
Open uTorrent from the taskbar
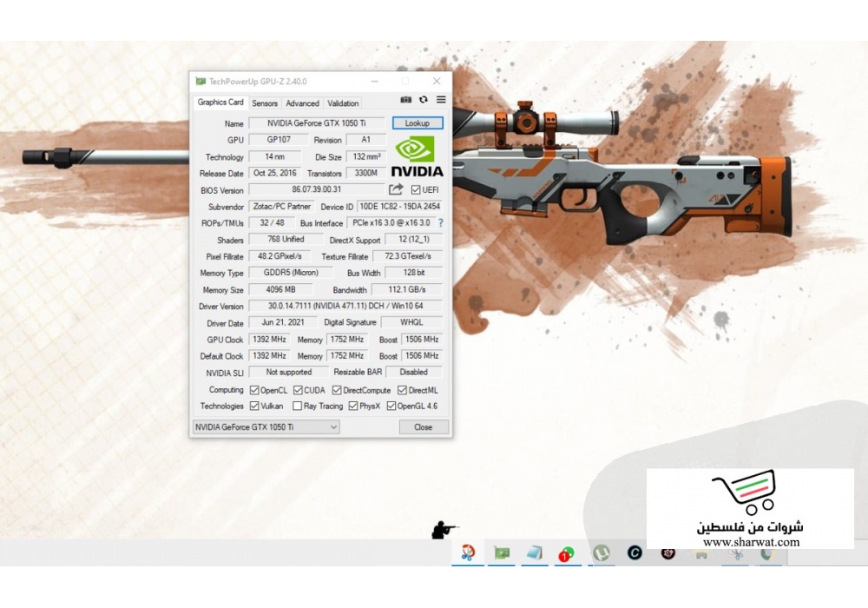(601, 552)
